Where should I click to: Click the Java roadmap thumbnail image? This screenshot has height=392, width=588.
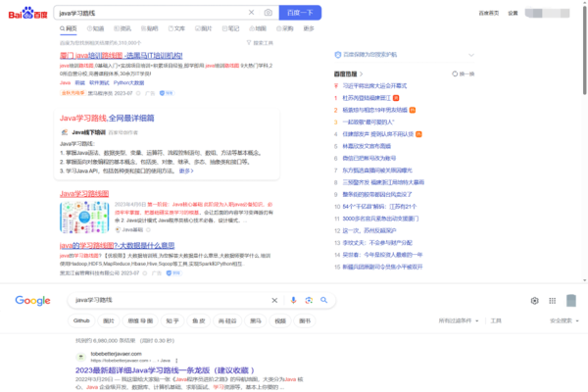click(84, 218)
